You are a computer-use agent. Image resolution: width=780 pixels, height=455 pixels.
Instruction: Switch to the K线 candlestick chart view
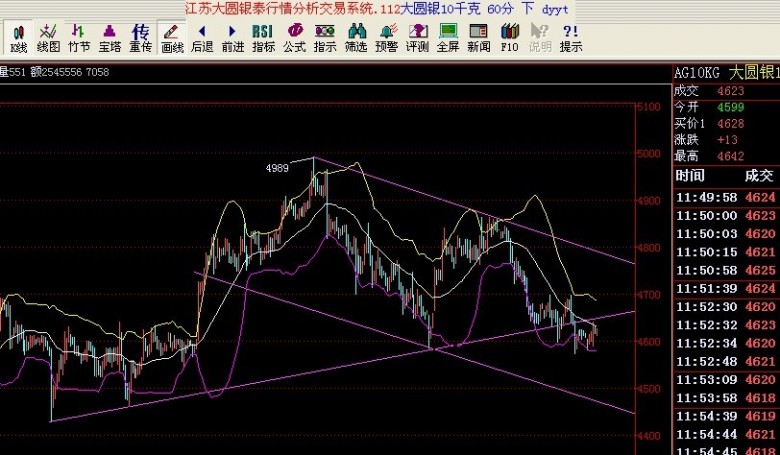point(18,38)
